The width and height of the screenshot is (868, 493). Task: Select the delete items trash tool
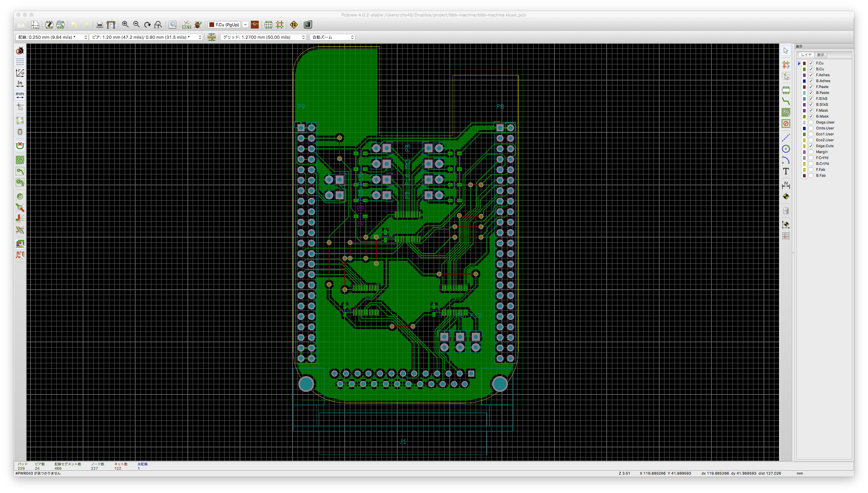coord(786,211)
